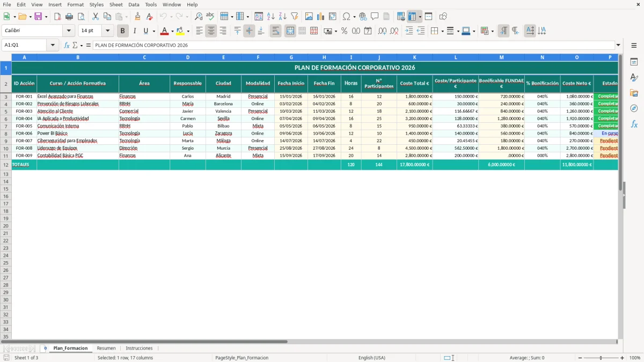644x362 pixels.
Task: Click the Sort Descending icon
Action: click(282, 17)
